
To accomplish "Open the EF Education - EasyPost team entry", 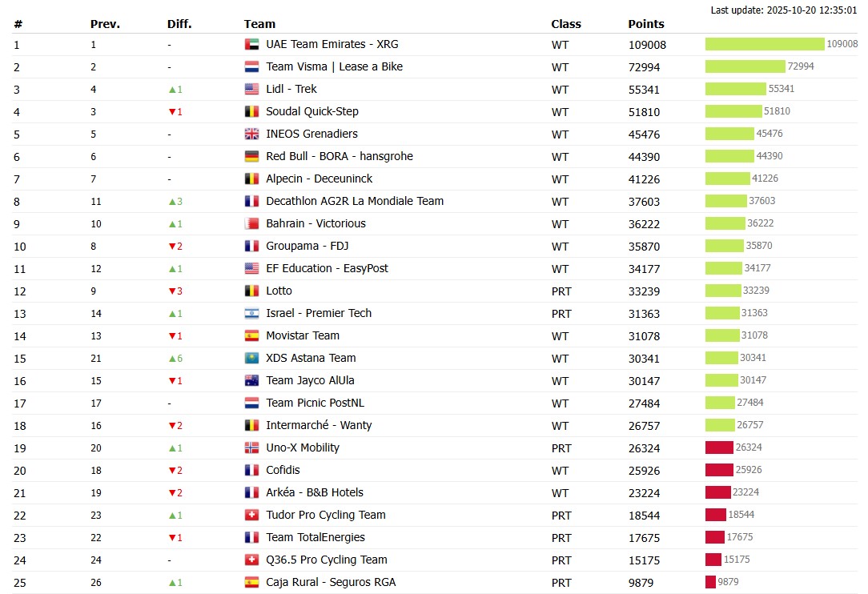I will 328,269.
